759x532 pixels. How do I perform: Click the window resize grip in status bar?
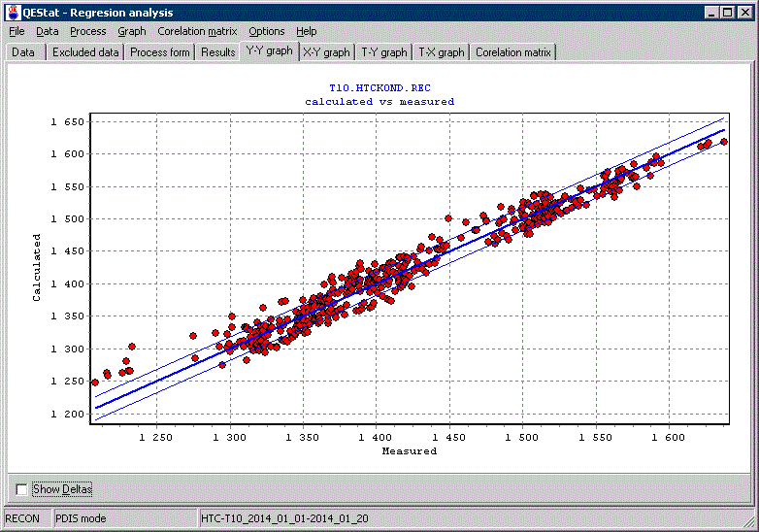(x=749, y=521)
